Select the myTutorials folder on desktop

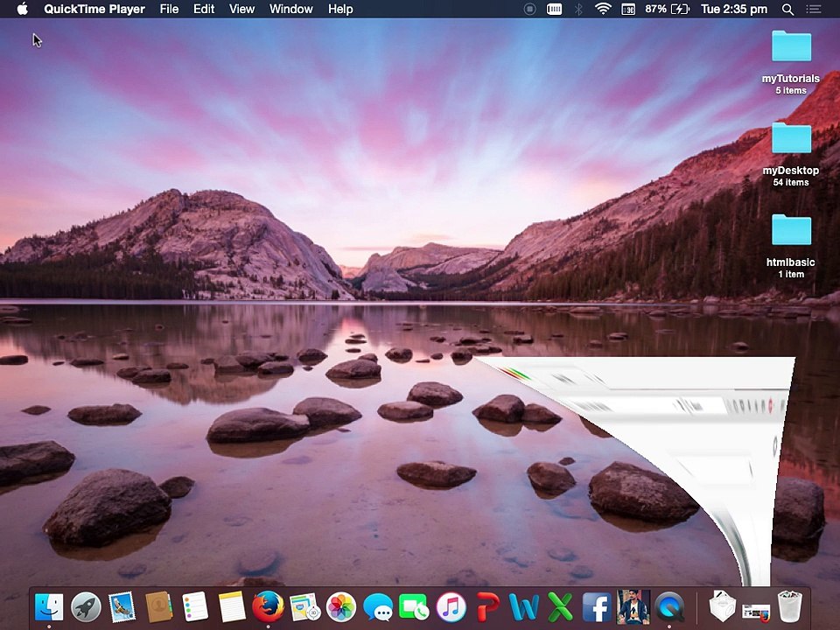coord(791,48)
